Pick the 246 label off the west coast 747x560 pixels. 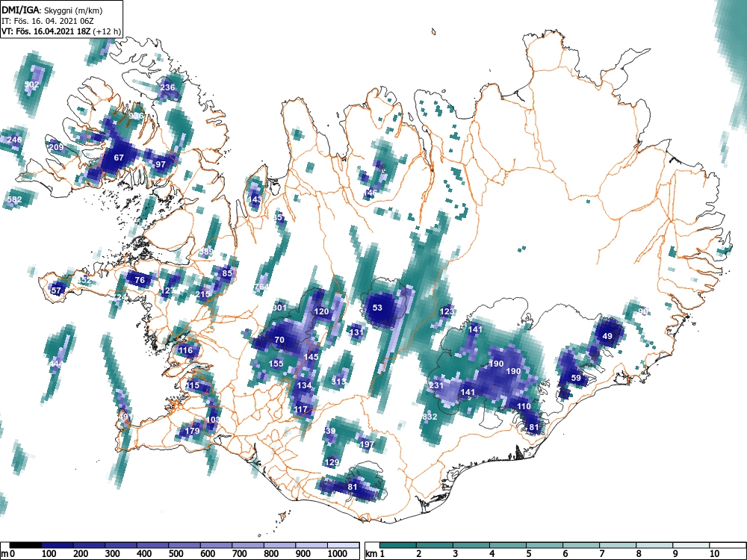point(14,140)
